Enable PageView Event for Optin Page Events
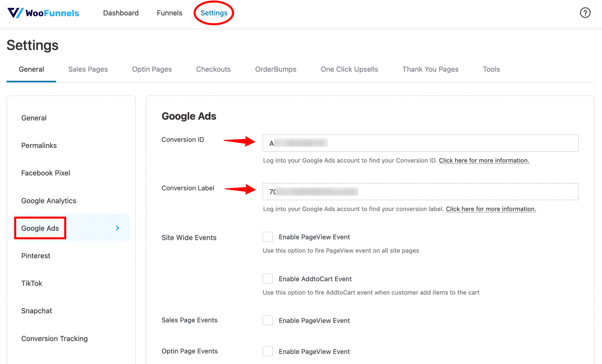602x364 pixels. 267,351
